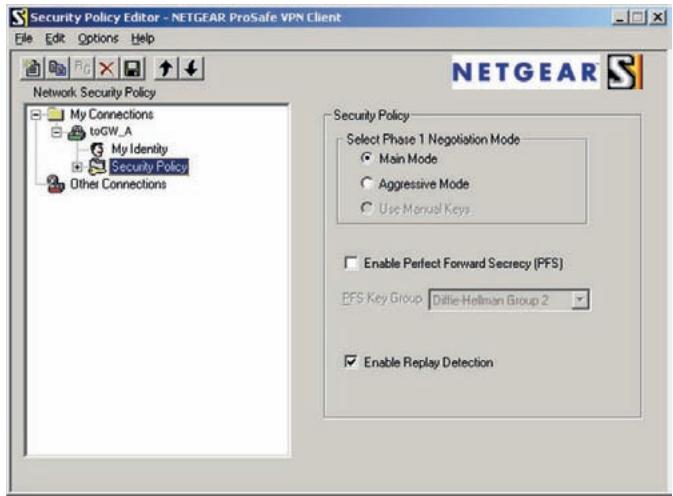Click the toGW_A connection icon

[76, 132]
